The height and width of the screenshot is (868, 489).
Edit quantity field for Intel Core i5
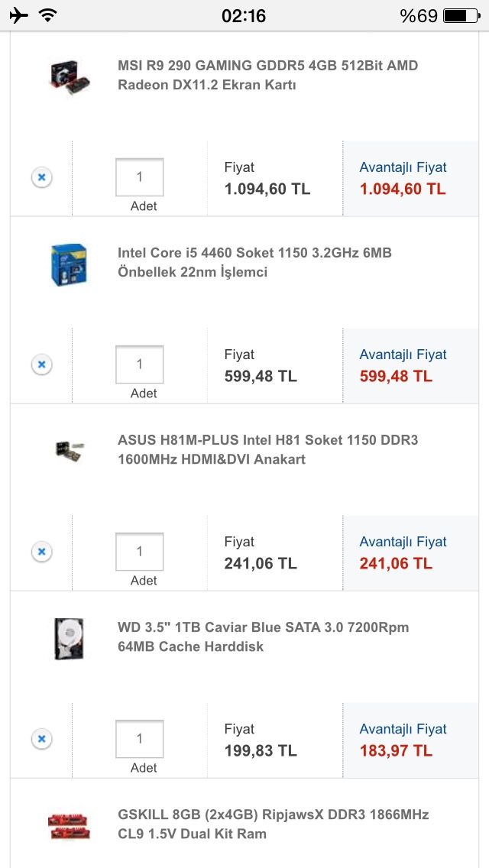pos(139,364)
